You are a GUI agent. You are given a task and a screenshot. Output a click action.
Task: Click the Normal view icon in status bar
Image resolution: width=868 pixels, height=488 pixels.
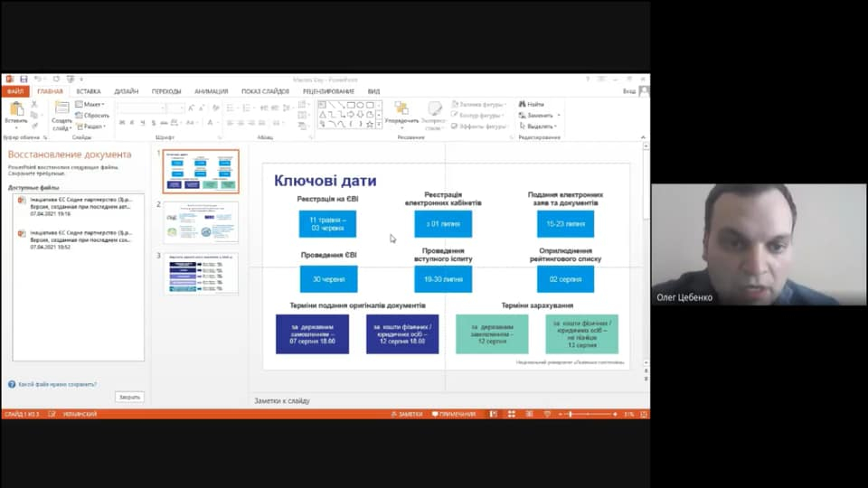pos(494,414)
